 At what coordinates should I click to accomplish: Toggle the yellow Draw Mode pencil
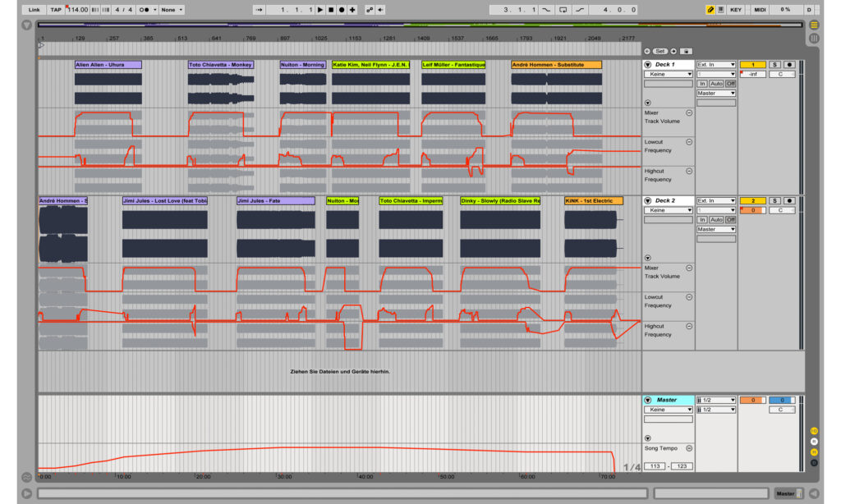tap(710, 10)
